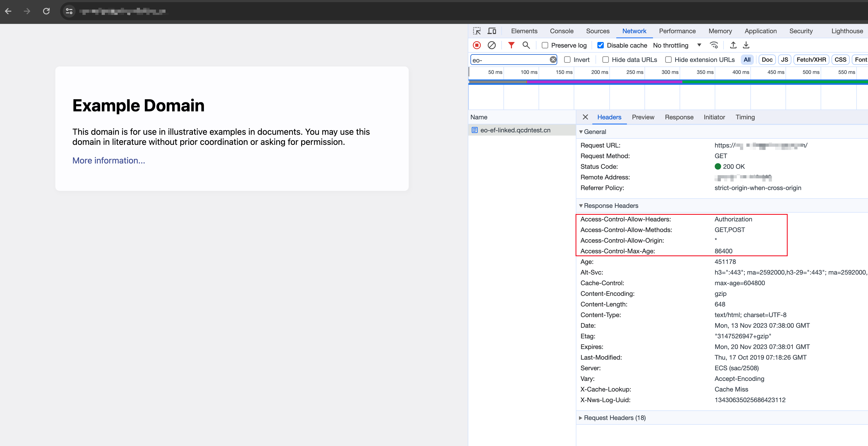Switch to the Console tab
868x446 pixels.
coord(561,31)
